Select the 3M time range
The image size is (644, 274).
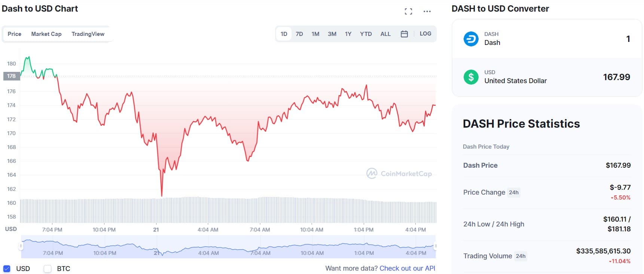point(332,34)
